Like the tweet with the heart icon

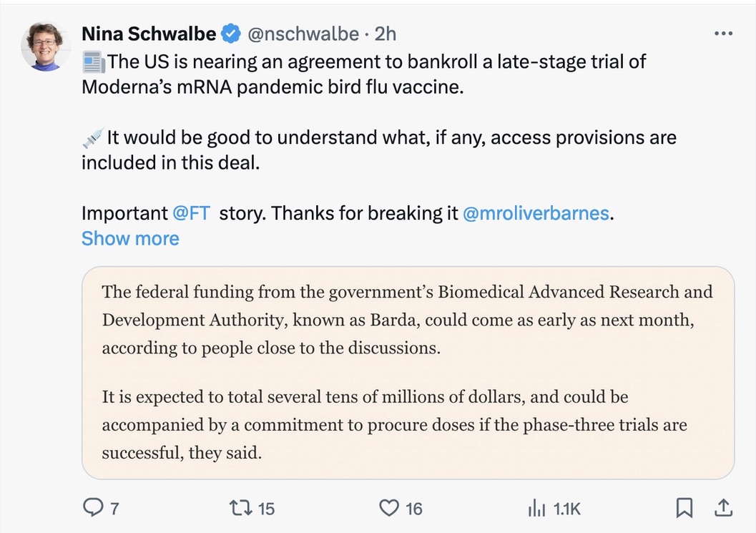pos(388,508)
